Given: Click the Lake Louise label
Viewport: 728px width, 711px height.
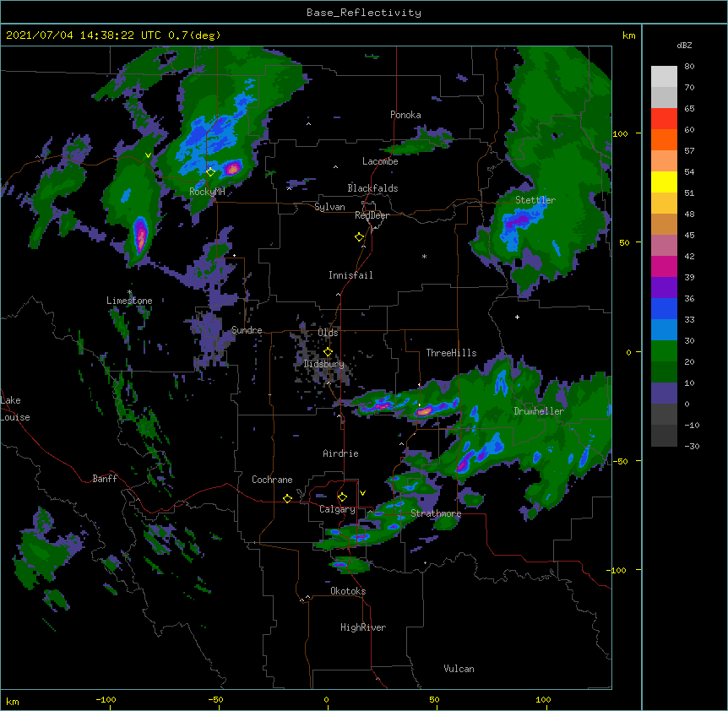Looking at the screenshot, I should point(15,409).
